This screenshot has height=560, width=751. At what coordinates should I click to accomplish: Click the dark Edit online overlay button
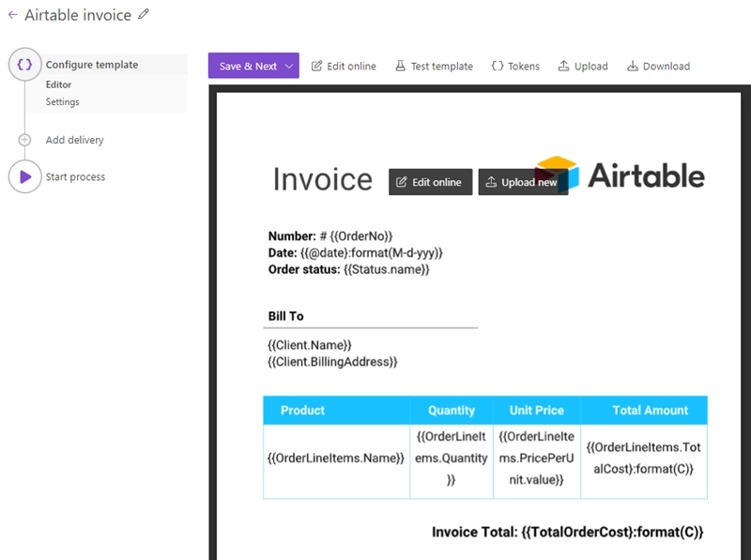(430, 182)
